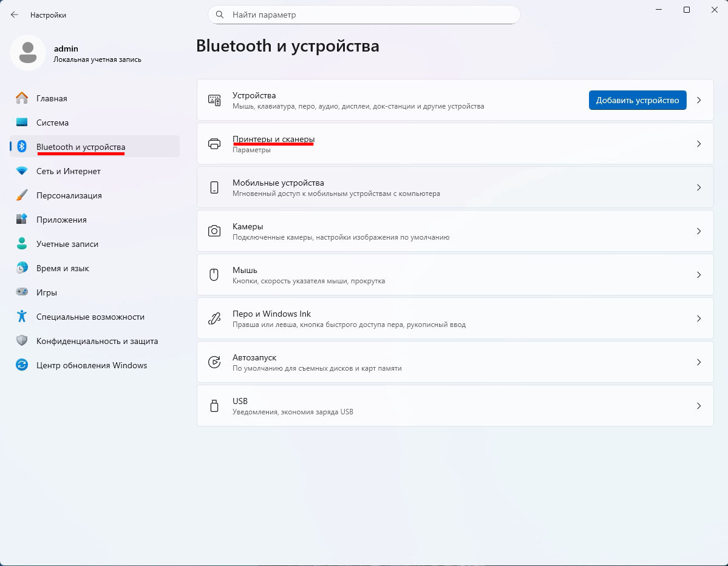728x566 pixels.
Task: Open Автозапуск settings title
Action: tap(254, 357)
